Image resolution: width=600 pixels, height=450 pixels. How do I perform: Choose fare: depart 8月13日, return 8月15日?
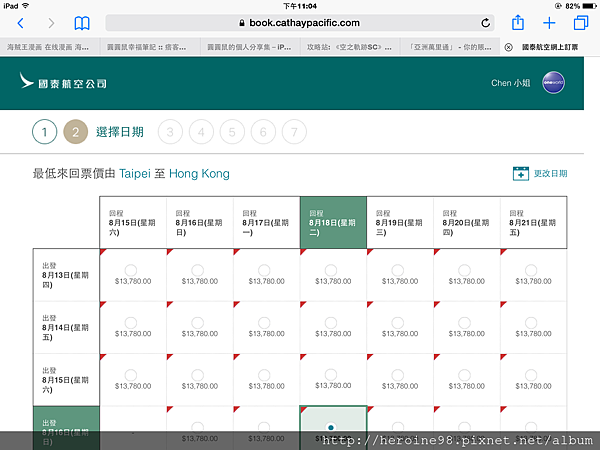131,270
